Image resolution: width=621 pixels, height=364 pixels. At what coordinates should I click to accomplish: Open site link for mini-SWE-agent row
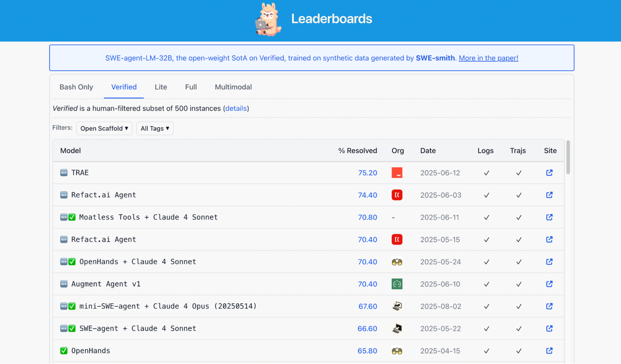549,306
